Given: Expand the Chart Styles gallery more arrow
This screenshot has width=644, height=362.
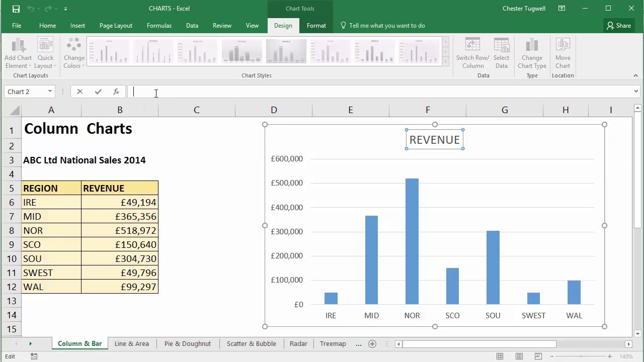Looking at the screenshot, I should pyautogui.click(x=445, y=62).
